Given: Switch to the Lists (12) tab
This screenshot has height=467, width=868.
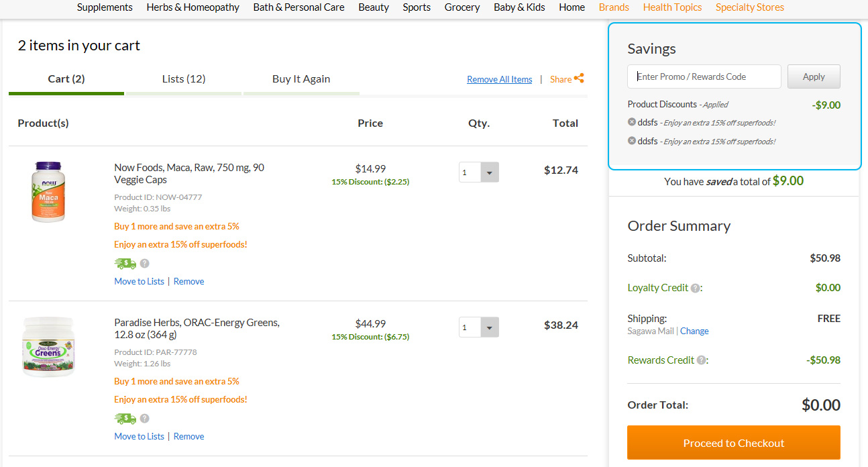Looking at the screenshot, I should click(184, 79).
